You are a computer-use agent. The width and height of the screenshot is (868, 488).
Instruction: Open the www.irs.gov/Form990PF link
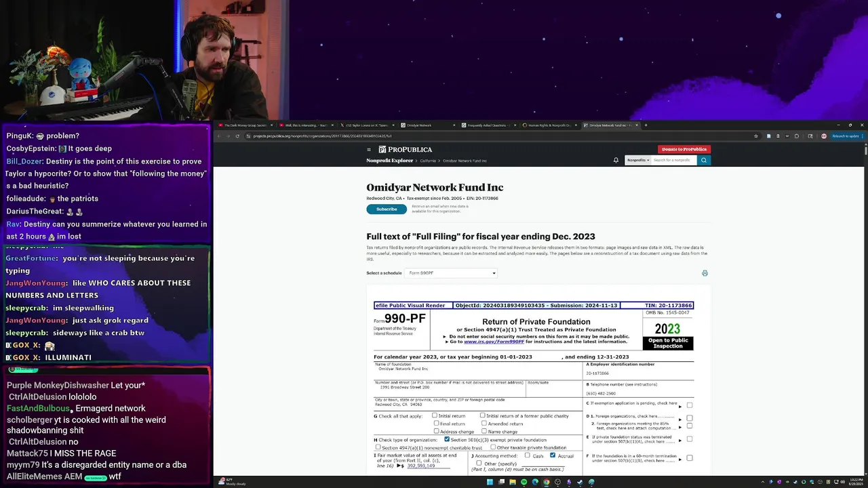point(494,342)
